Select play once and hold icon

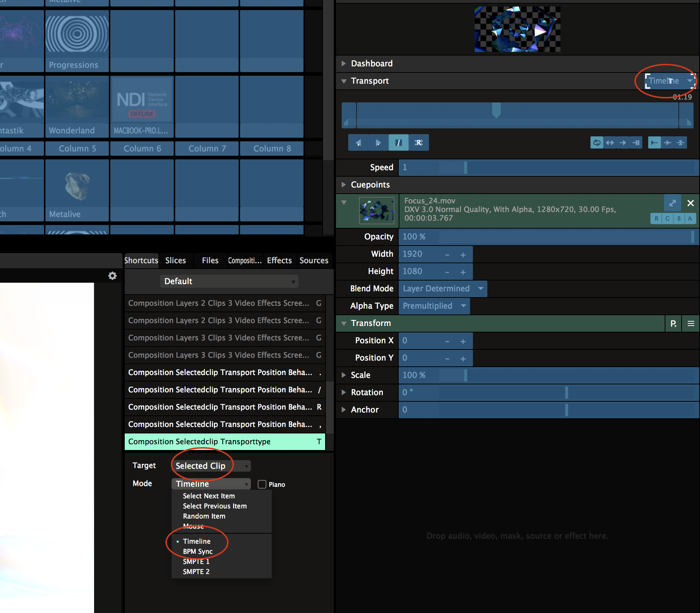[x=636, y=143]
